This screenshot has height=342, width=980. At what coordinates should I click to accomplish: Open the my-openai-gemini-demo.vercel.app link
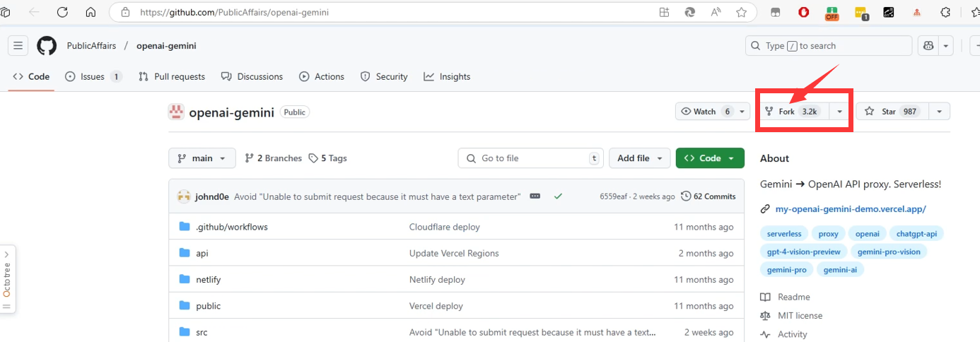tap(851, 209)
